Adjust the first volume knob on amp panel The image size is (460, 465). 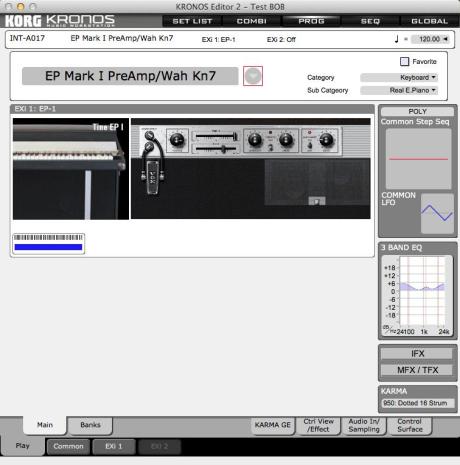(x=177, y=140)
